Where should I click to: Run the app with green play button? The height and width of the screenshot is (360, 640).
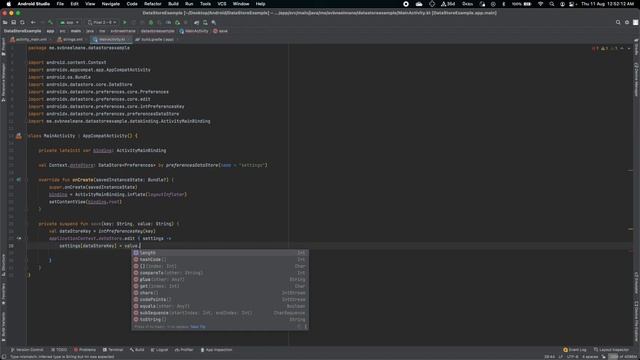[x=124, y=22]
